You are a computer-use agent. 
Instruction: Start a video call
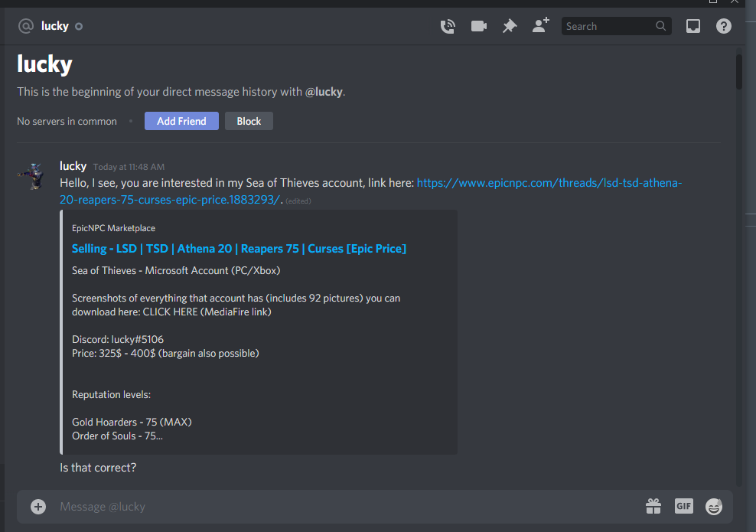click(478, 26)
